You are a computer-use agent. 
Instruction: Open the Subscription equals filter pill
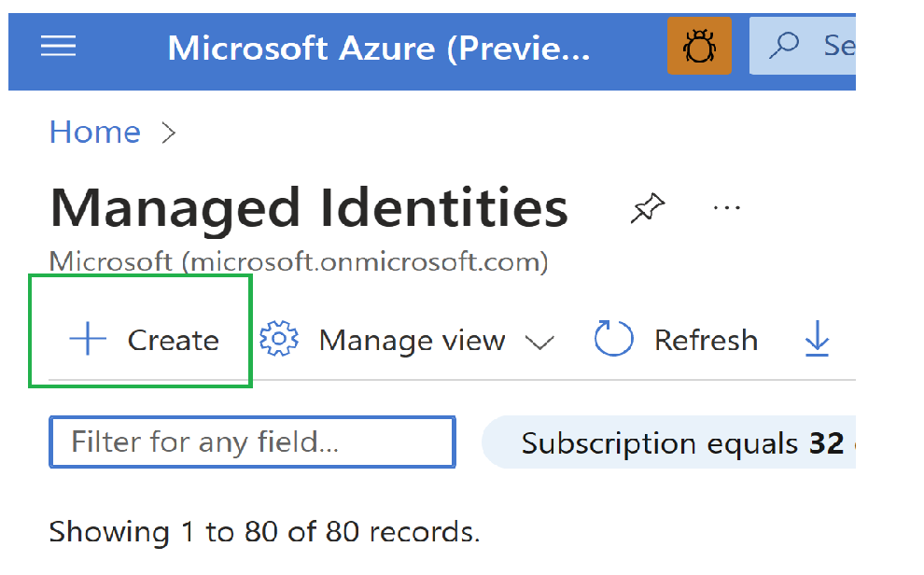672,442
